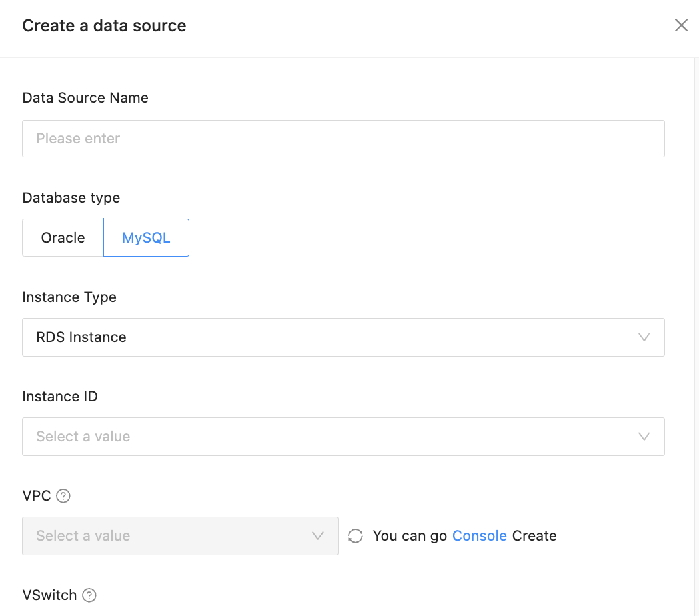Click the chevron arrow in Instance Type field
Viewport: 699px width, 616px height.
click(644, 337)
